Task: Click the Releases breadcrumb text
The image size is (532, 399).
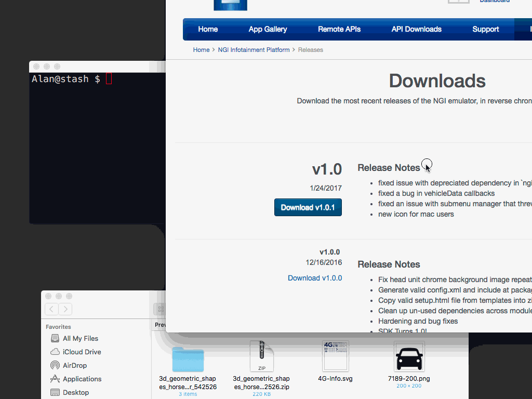Action: click(311, 50)
